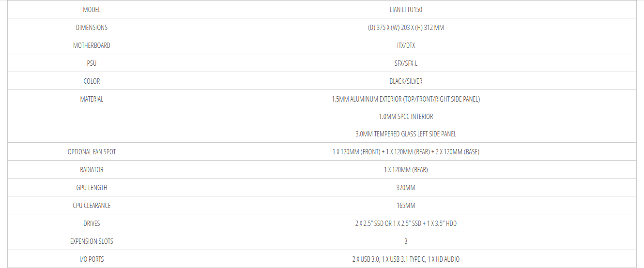Click the 1.0MM SPCC INTERIOR text
This screenshot has height=268, width=644.
[406, 117]
